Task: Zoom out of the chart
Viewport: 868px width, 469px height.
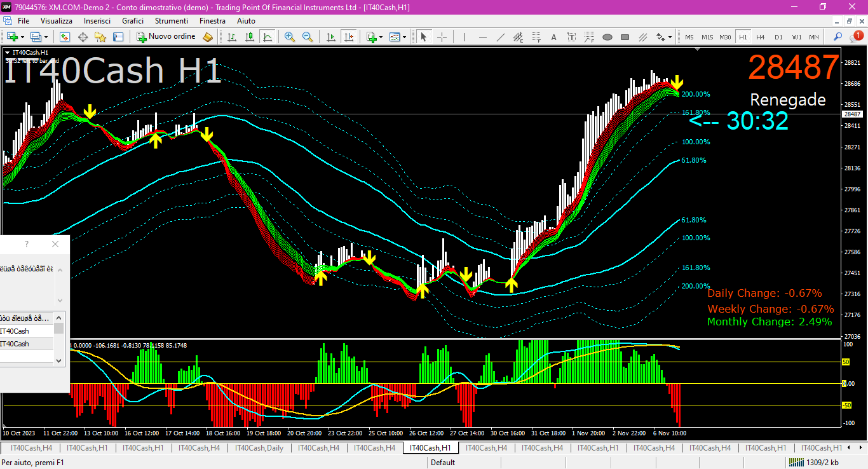Action: click(x=308, y=37)
